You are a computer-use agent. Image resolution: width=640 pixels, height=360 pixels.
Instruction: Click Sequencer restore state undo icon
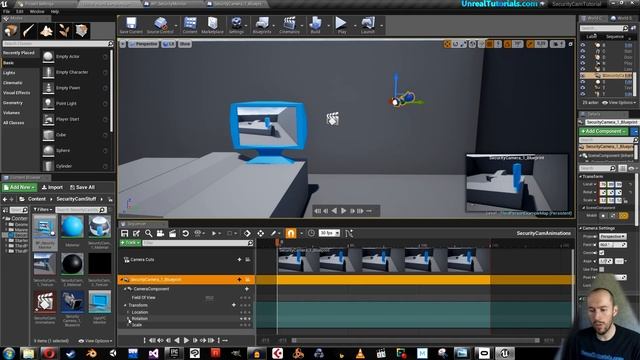tap(185, 233)
